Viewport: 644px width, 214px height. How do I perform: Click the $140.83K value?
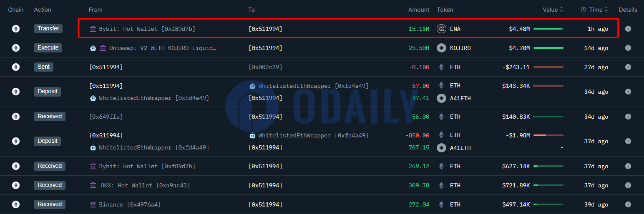pos(516,117)
